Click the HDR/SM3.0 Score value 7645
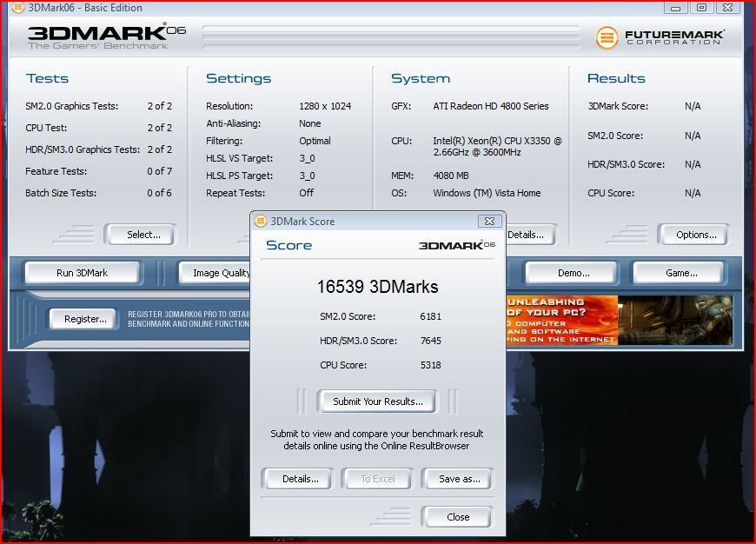This screenshot has height=544, width=756. (430, 341)
